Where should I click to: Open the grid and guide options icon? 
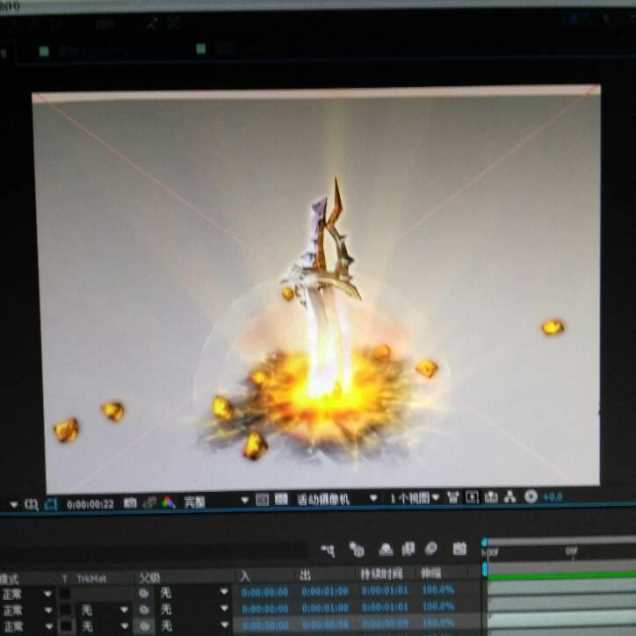click(x=31, y=505)
